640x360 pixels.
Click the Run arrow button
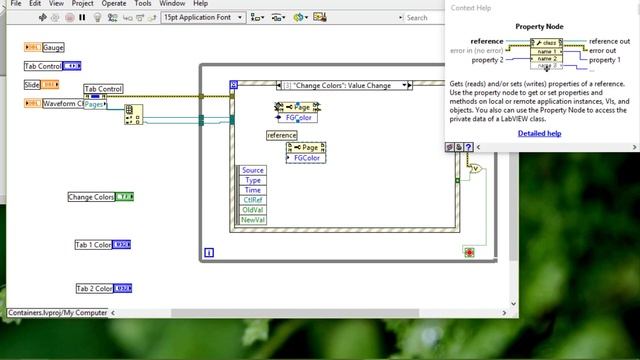42,18
